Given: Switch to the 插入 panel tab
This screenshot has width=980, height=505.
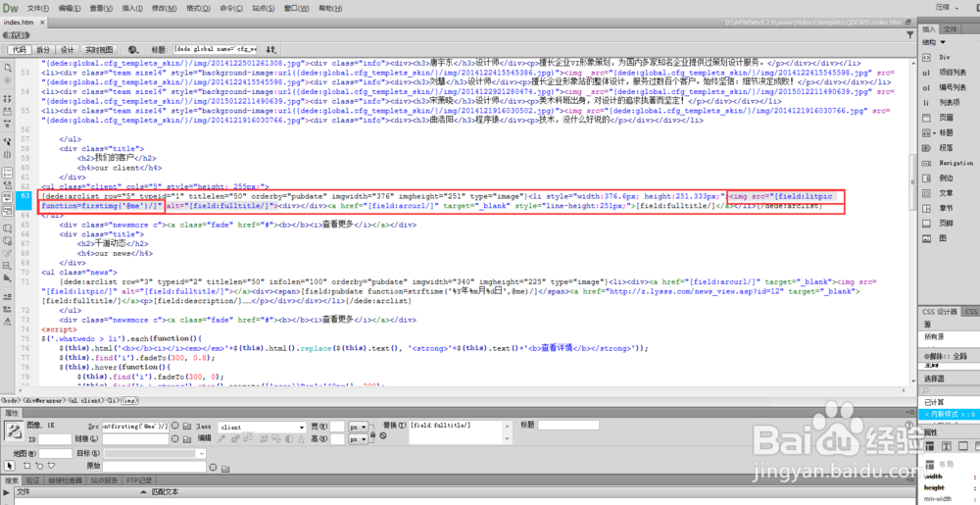Looking at the screenshot, I should click(930, 28).
